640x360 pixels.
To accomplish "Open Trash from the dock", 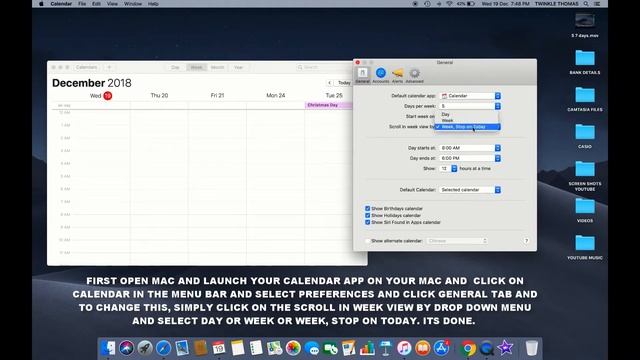I will (x=531, y=348).
